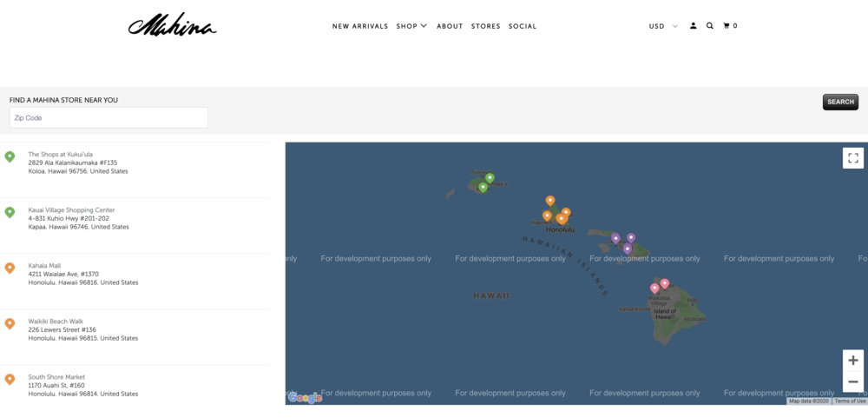Click the Island of Hawai'i map label
The image size is (868, 418).
664,314
